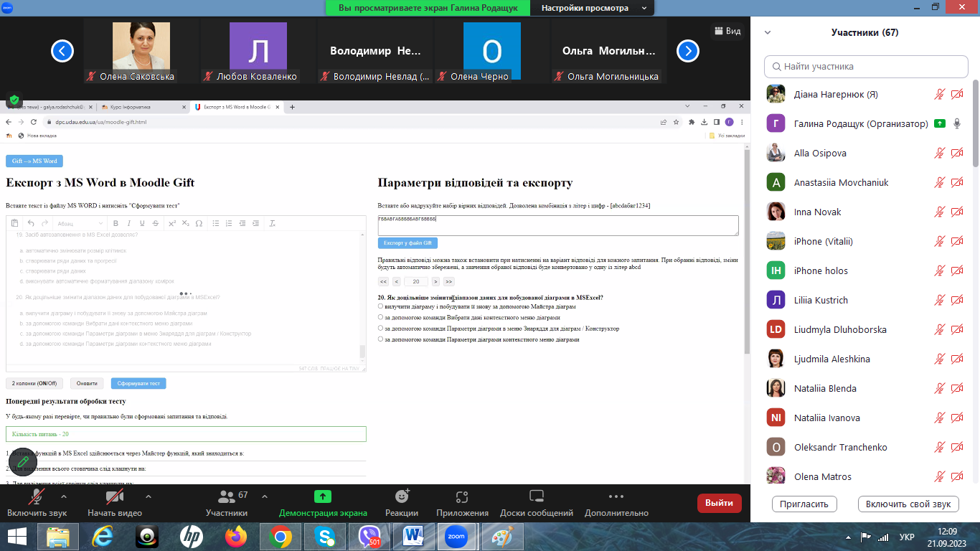The height and width of the screenshot is (551, 980).
Task: Select the answer "за допомогою команди Вибрати дані"
Action: pyautogui.click(x=380, y=317)
